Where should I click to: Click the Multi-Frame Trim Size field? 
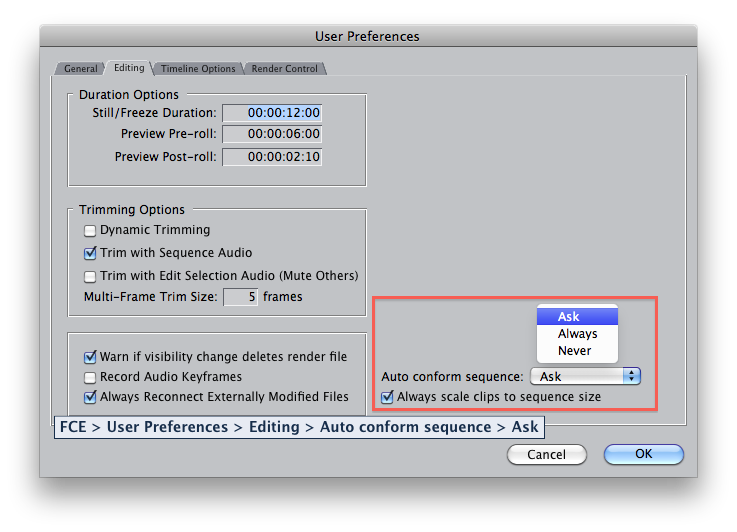(240, 297)
